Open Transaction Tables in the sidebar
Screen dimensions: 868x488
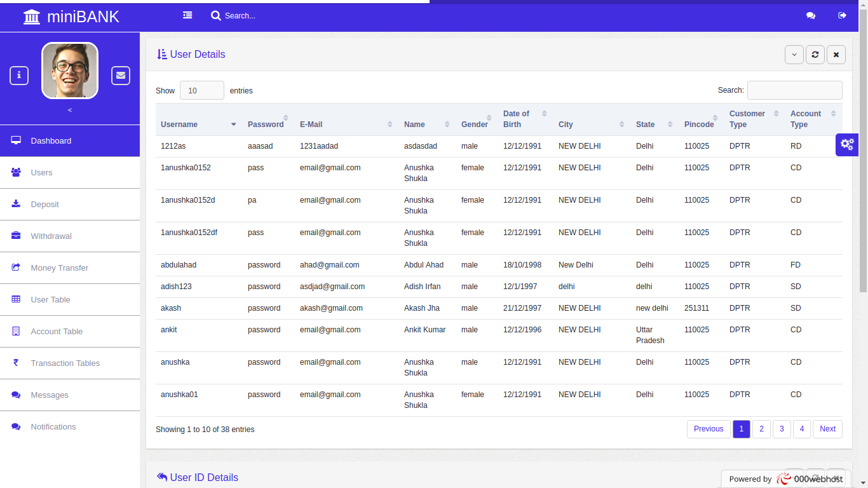click(70, 363)
